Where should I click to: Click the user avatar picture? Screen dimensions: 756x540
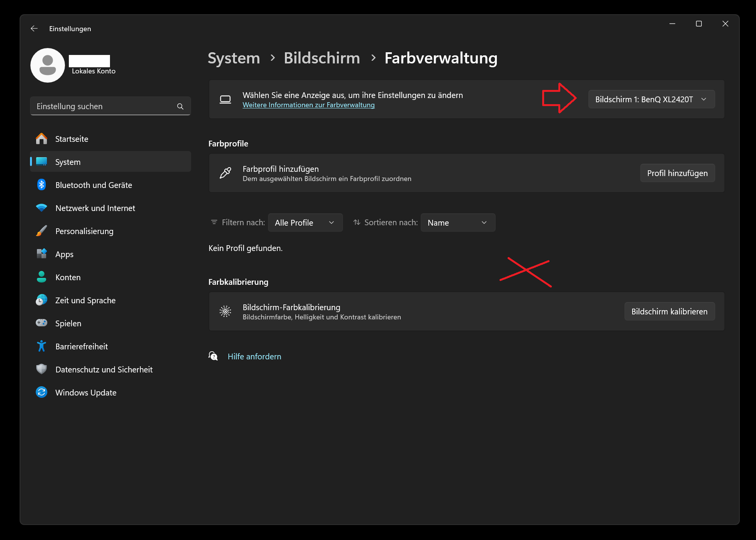48,65
